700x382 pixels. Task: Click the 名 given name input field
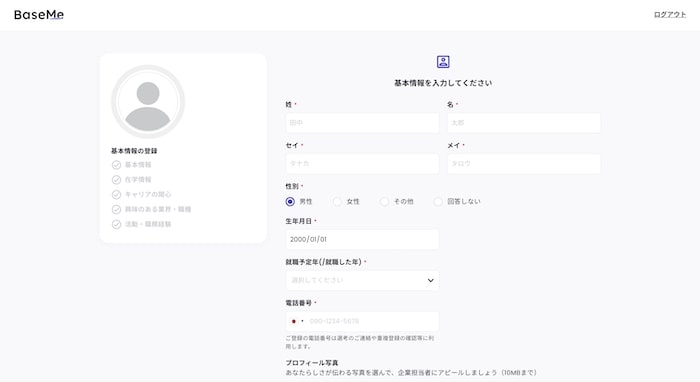(x=524, y=123)
